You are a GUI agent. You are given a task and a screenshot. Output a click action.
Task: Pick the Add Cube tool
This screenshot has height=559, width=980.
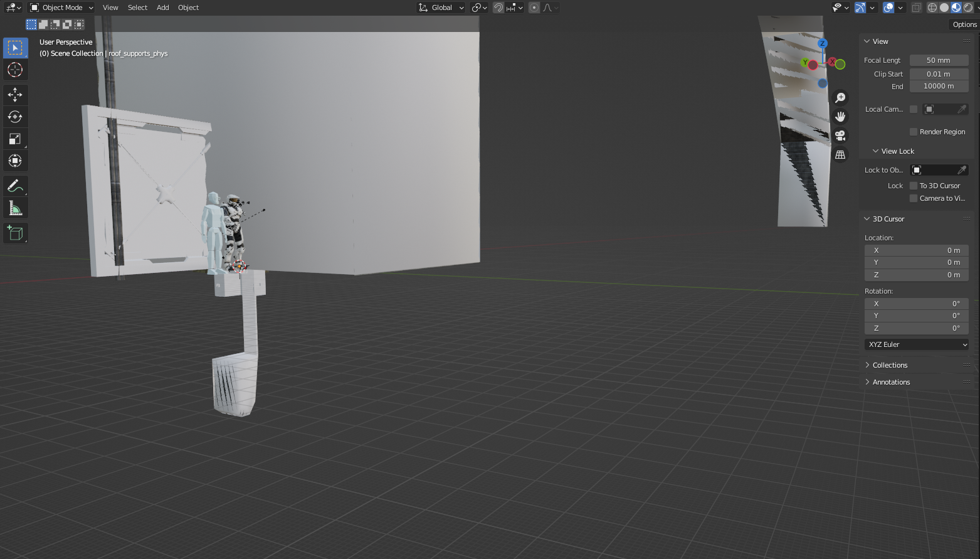tap(15, 233)
